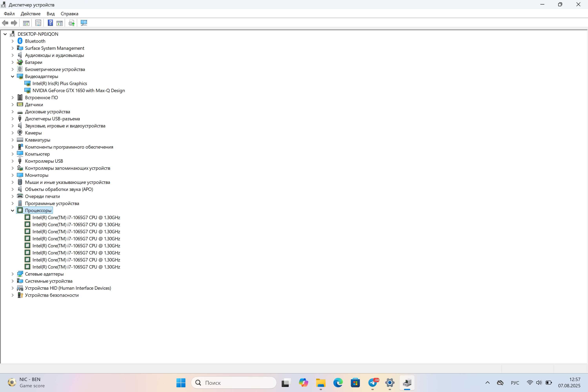
Task: Select the first Intel Core i7-1065G7 processor entry
Action: pos(76,217)
